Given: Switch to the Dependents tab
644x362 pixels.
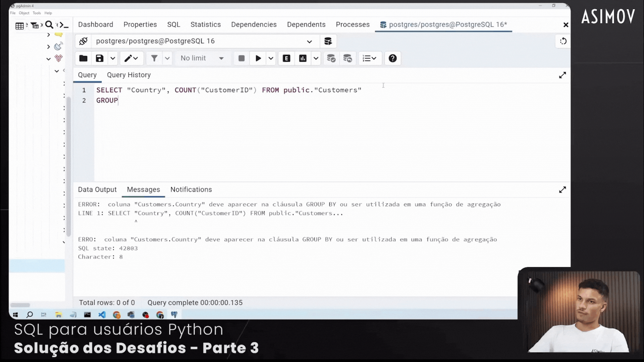Looking at the screenshot, I should pos(306,24).
